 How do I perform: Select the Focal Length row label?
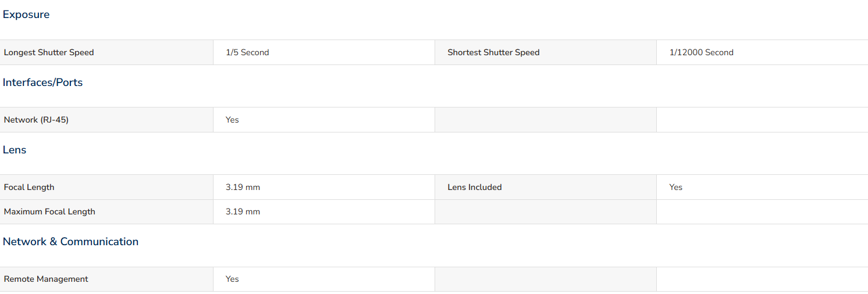coord(29,187)
